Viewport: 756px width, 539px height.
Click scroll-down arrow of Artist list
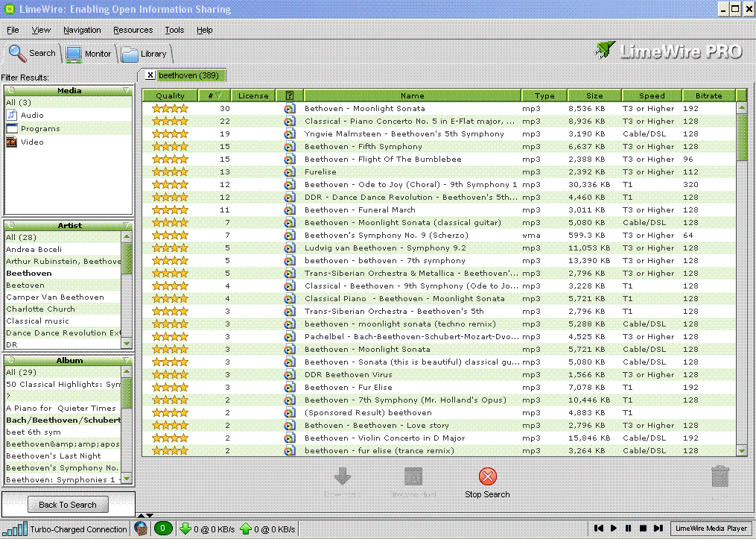click(x=127, y=344)
